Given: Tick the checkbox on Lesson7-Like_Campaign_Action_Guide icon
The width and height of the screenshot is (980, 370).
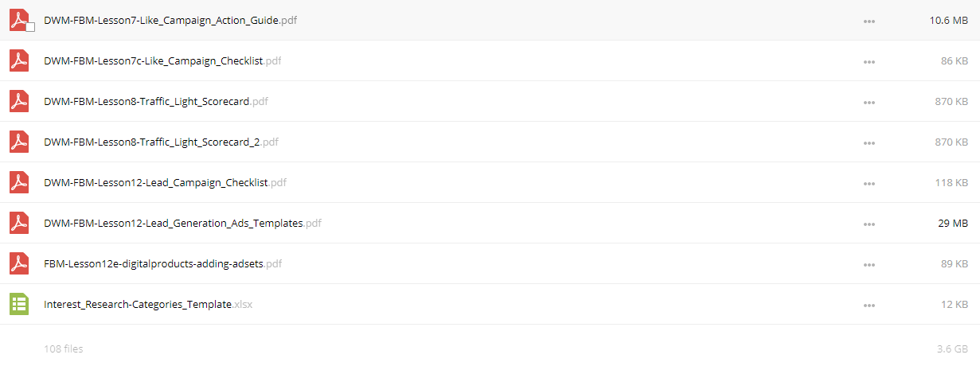Looking at the screenshot, I should pyautogui.click(x=30, y=27).
